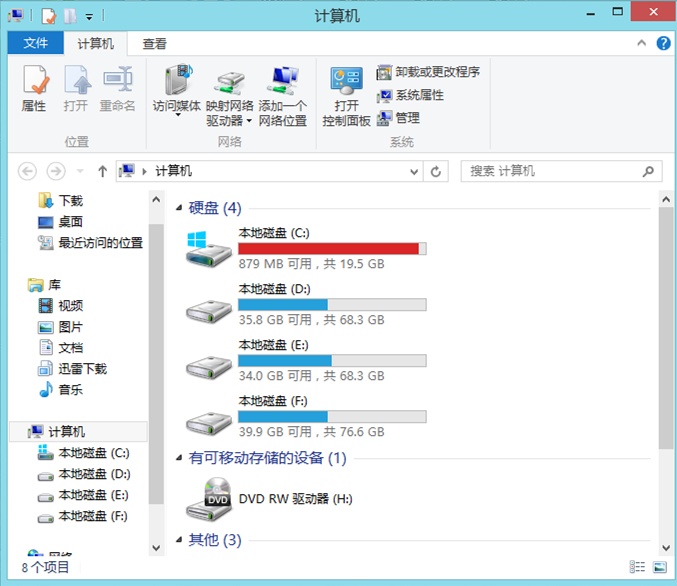
Task: Open the 访问媒体 media menu
Action: [x=177, y=91]
